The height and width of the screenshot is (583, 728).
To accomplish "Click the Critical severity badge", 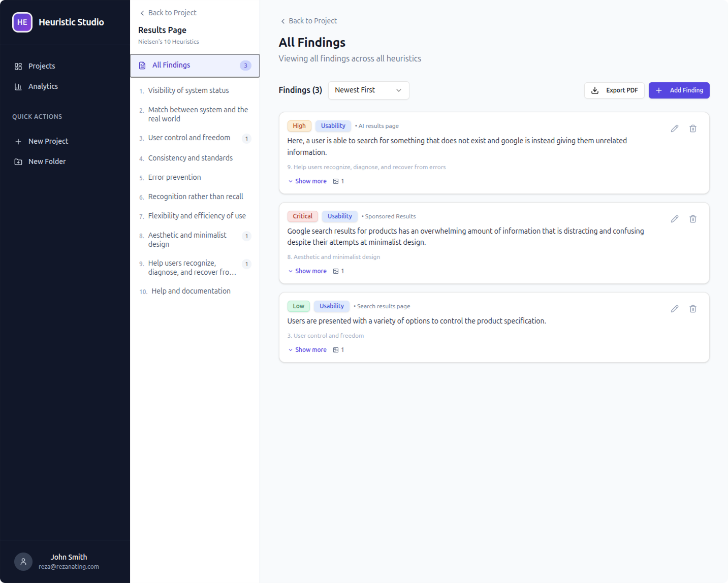I will (x=302, y=216).
